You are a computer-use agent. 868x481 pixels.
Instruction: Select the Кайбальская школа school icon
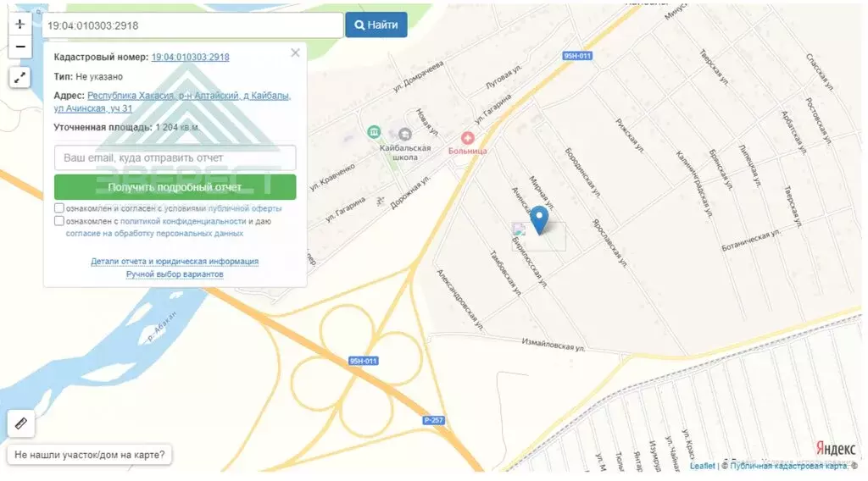tap(404, 135)
